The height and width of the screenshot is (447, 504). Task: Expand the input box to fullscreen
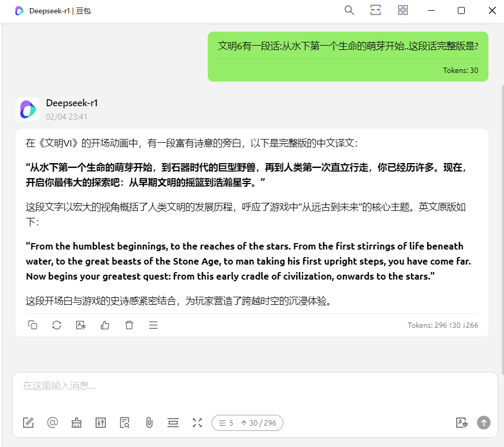pyautogui.click(x=198, y=422)
